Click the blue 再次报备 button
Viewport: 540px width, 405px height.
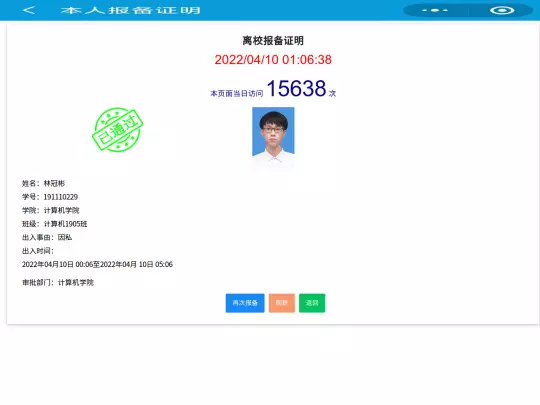[245, 303]
